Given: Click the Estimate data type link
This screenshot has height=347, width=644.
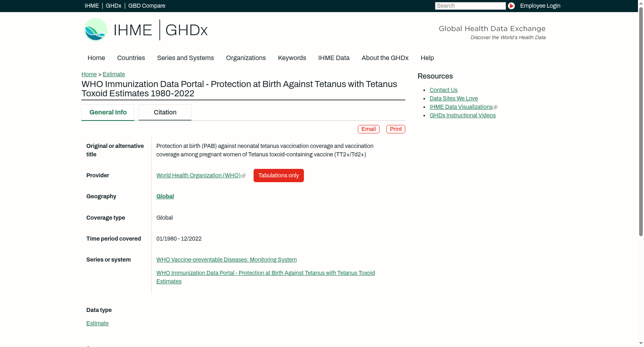Looking at the screenshot, I should click(x=97, y=323).
